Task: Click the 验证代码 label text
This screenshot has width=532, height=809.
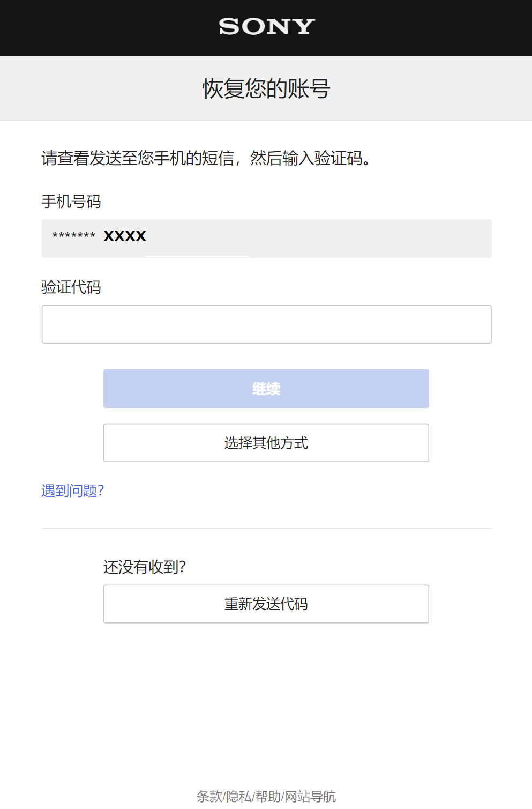Action: pos(70,288)
